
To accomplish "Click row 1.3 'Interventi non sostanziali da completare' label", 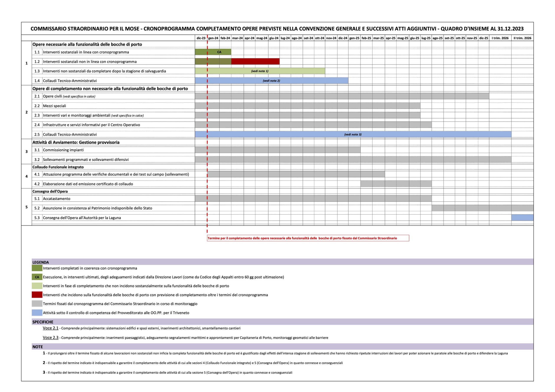I will click(104, 71).
